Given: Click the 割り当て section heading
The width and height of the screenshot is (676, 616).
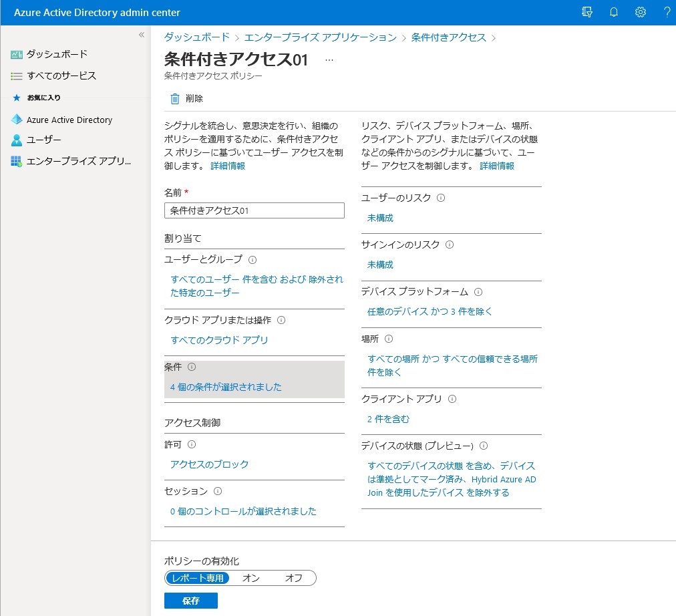Looking at the screenshot, I should (183, 239).
